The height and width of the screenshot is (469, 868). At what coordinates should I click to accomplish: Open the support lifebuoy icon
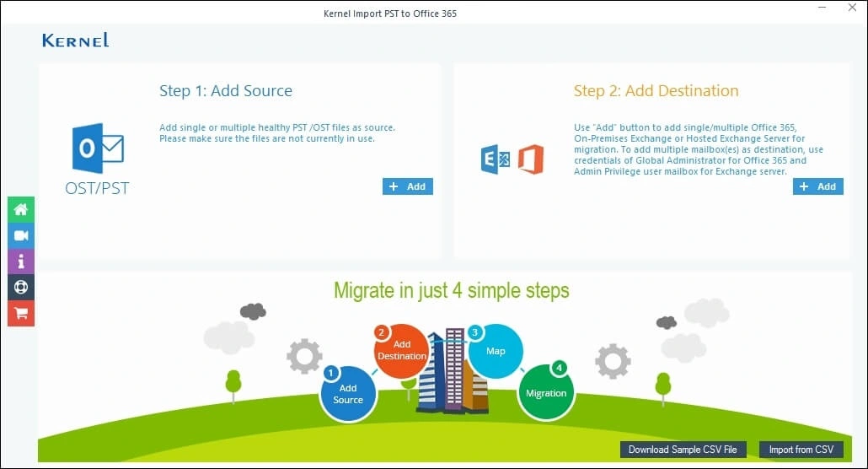click(x=21, y=287)
